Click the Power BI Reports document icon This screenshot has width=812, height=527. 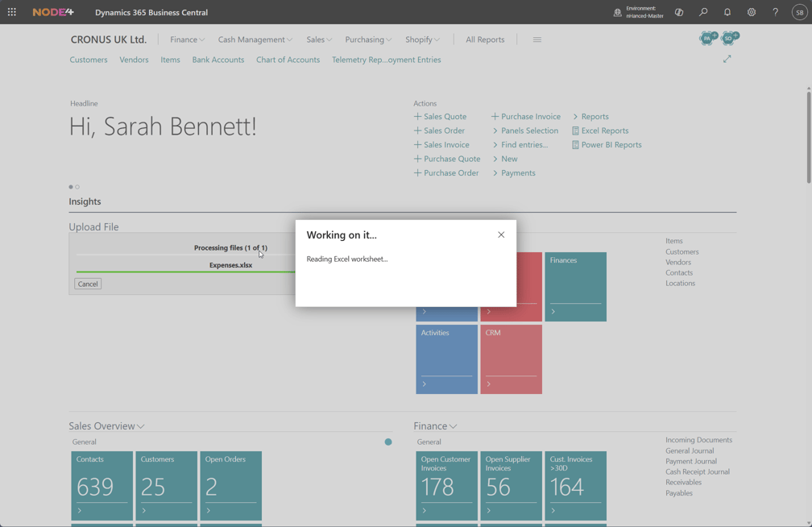pos(575,144)
